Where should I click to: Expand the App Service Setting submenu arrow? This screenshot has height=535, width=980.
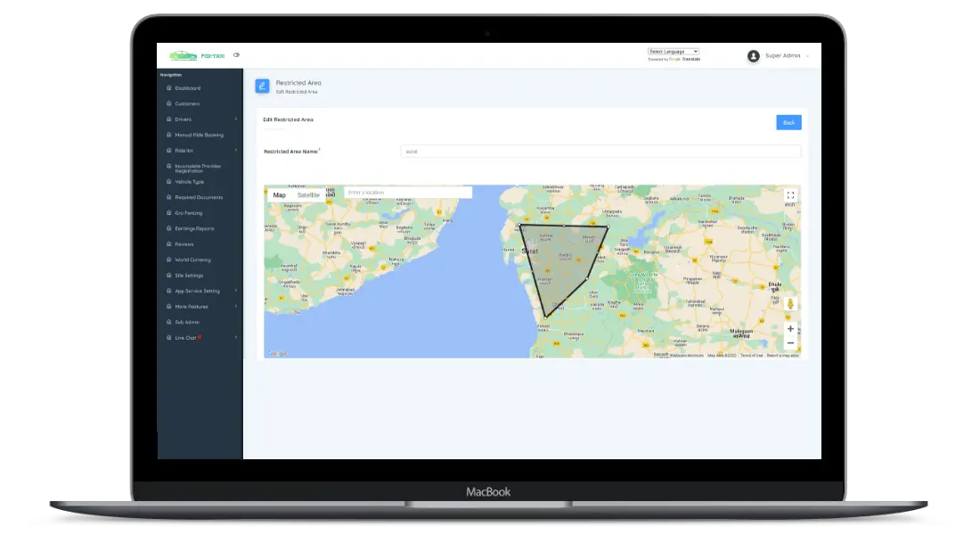coord(235,291)
